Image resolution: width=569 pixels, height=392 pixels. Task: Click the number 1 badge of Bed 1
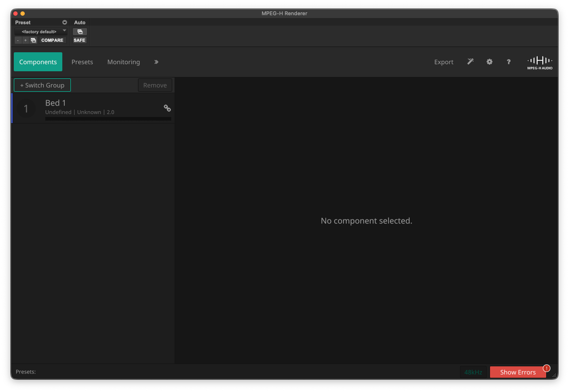pos(26,108)
